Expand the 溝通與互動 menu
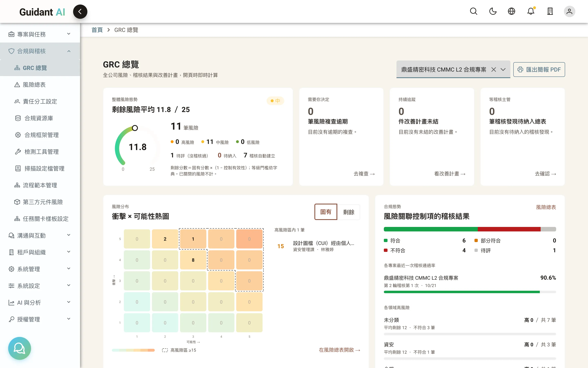This screenshot has width=588, height=368. tap(40, 235)
